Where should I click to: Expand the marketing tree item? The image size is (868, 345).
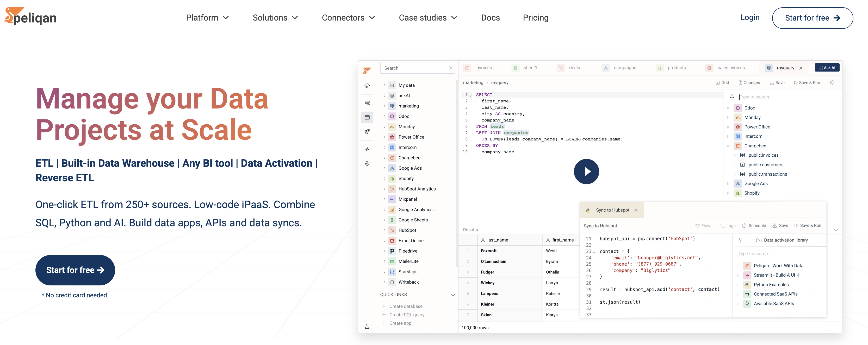384,106
